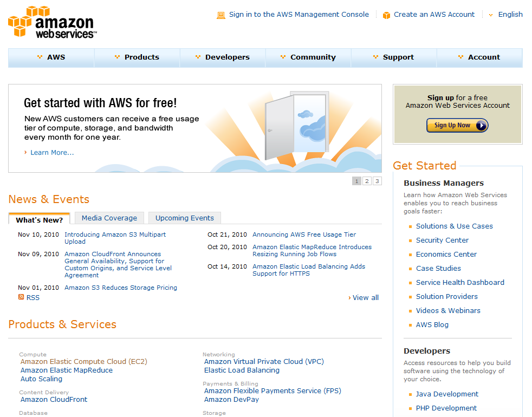The width and height of the screenshot is (532, 417).
Task: Open Amazon Flexible Payments Service (FPS) link
Action: 273,391
